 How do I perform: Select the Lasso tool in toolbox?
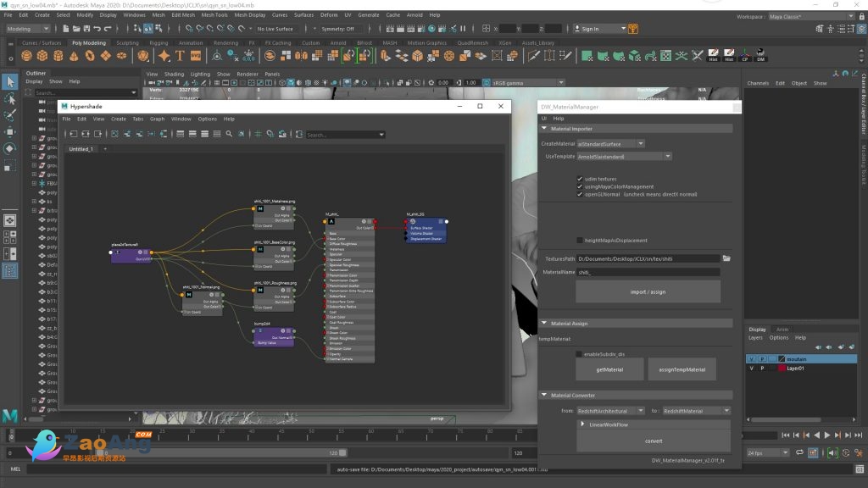10,99
